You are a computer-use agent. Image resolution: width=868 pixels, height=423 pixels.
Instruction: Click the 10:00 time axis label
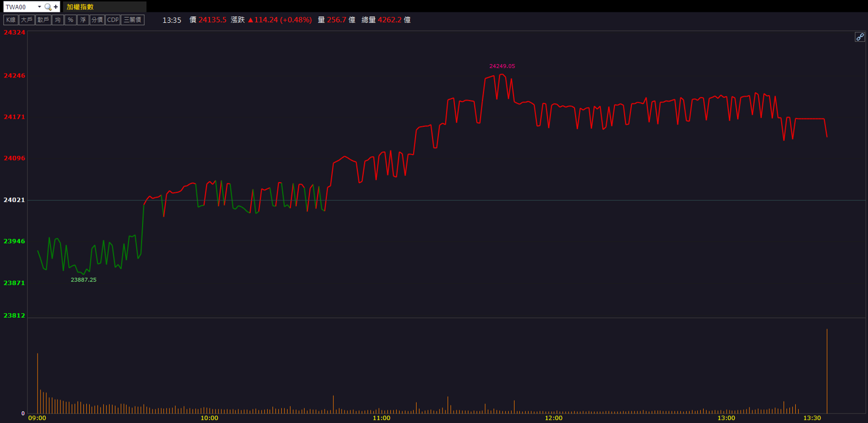point(209,418)
